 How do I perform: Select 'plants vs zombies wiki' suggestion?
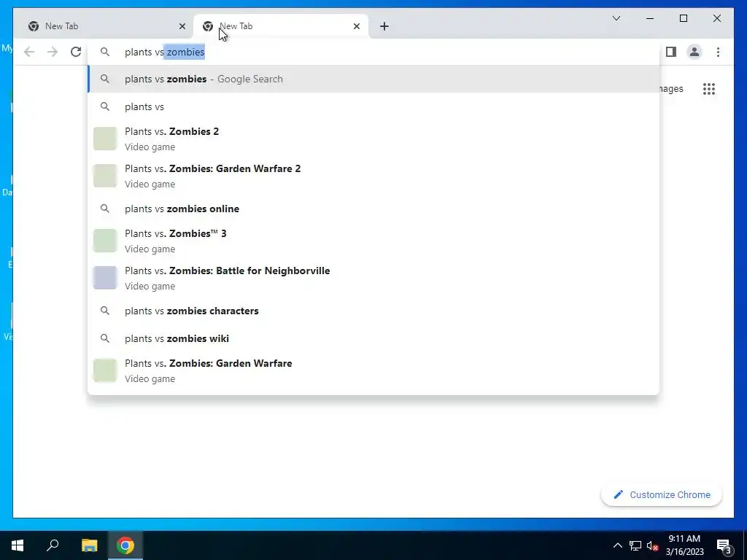373,338
